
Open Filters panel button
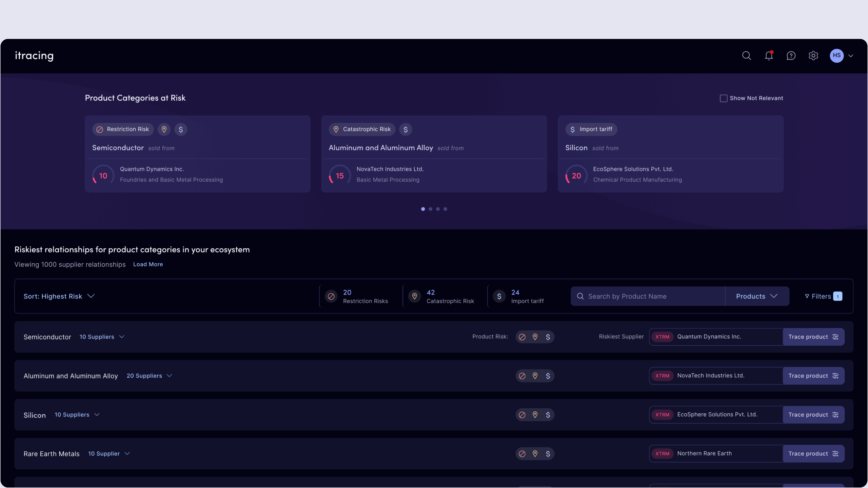(823, 296)
